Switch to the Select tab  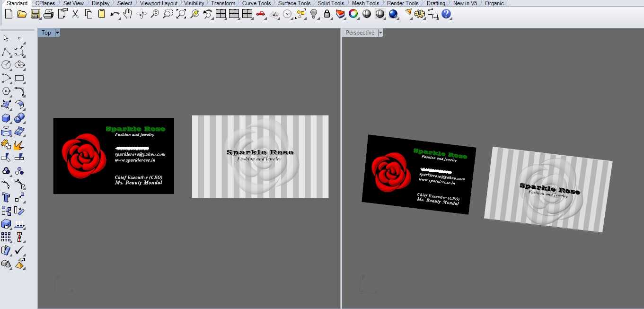pyautogui.click(x=125, y=3)
